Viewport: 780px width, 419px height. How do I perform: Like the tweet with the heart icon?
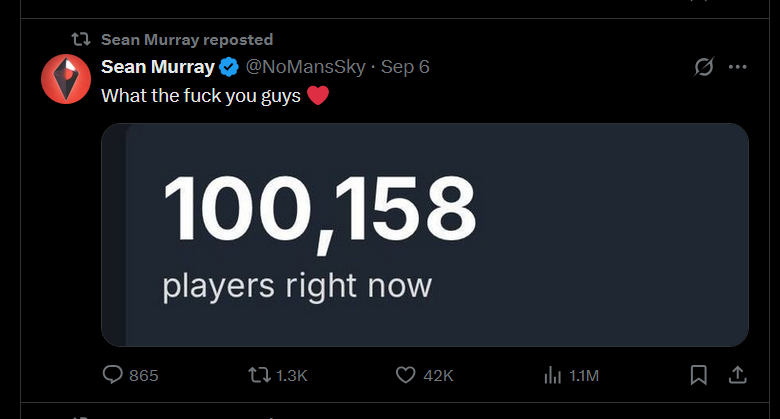pyautogui.click(x=405, y=375)
